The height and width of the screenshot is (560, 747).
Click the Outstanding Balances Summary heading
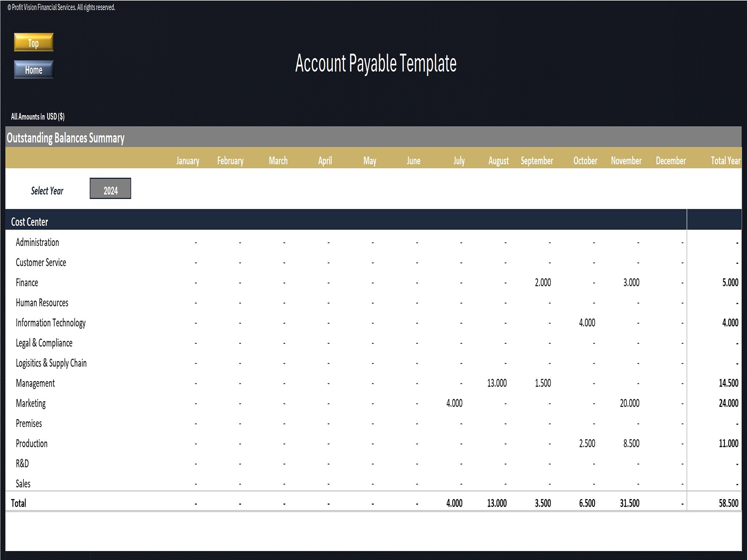coord(66,138)
